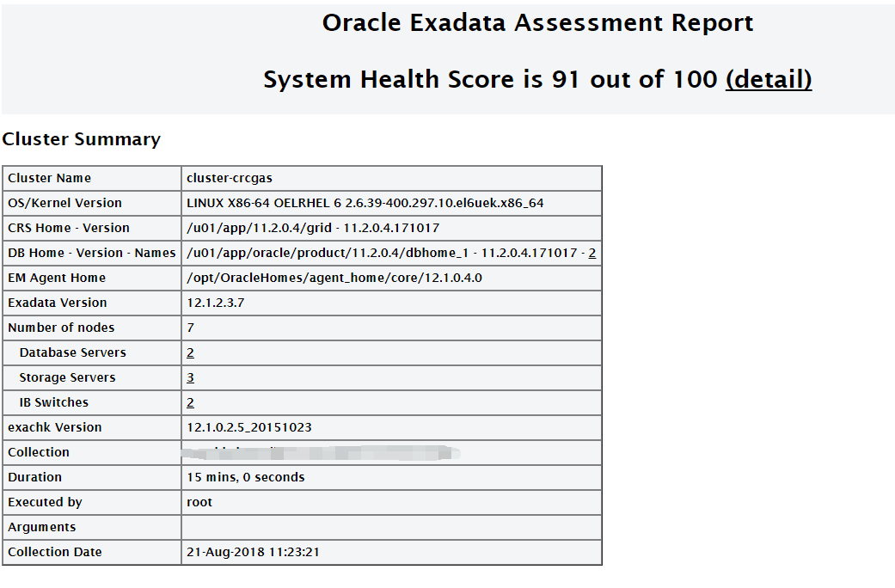Click the "Database Servers" row label

coord(73,352)
